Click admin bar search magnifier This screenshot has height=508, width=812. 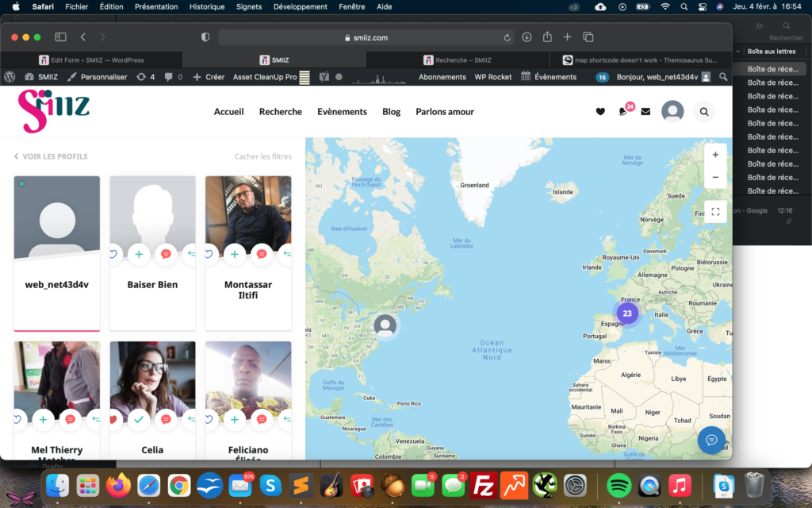723,77
